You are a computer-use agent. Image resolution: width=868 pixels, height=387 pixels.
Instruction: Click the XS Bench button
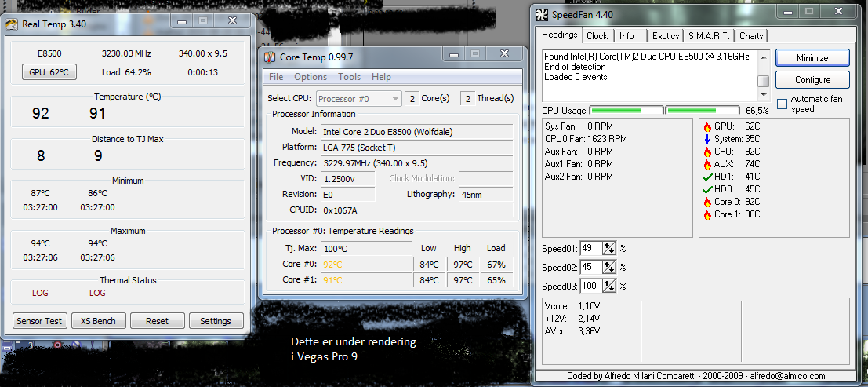[98, 320]
